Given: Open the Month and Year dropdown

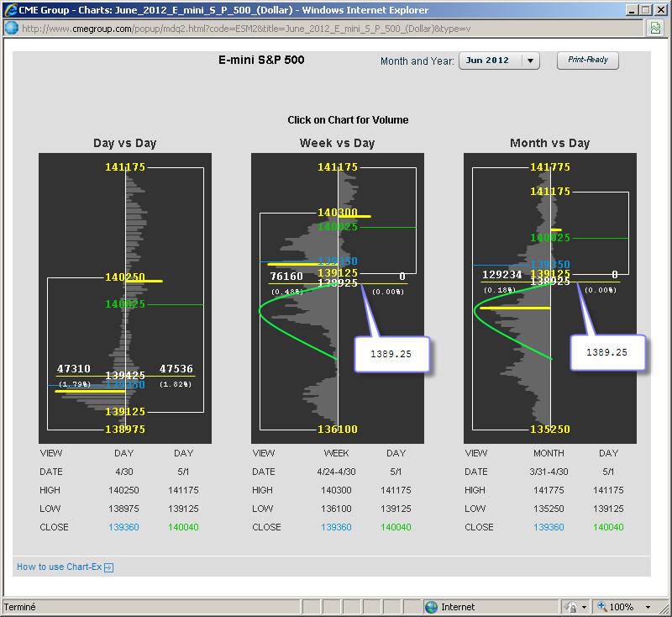Looking at the screenshot, I should click(499, 61).
